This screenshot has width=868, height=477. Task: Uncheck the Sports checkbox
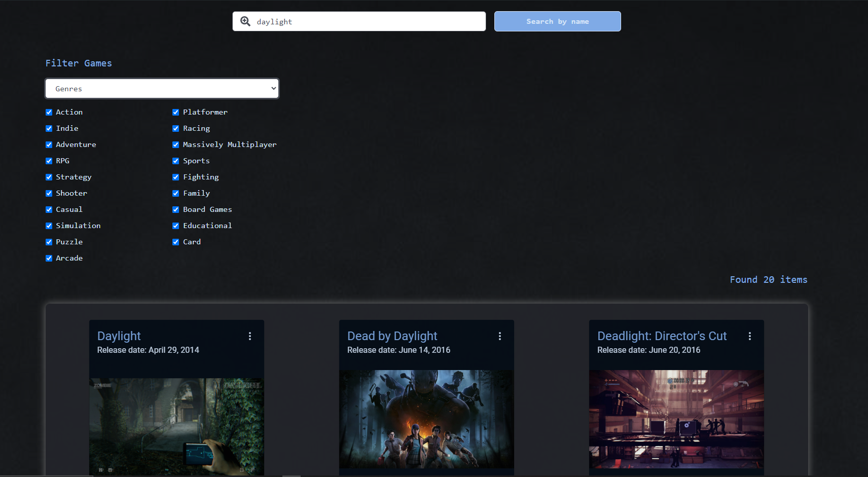[x=176, y=161]
